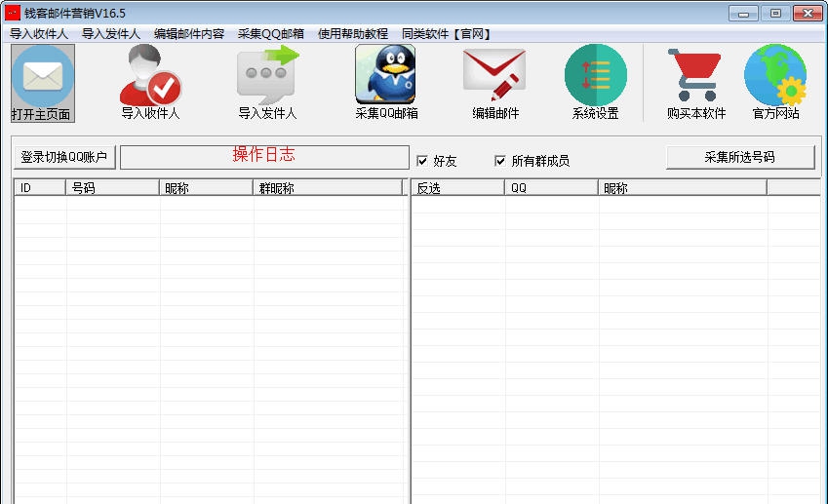Viewport: 828px width, 504px height.
Task: Open the 官方网站 globe icon
Action: tap(775, 82)
